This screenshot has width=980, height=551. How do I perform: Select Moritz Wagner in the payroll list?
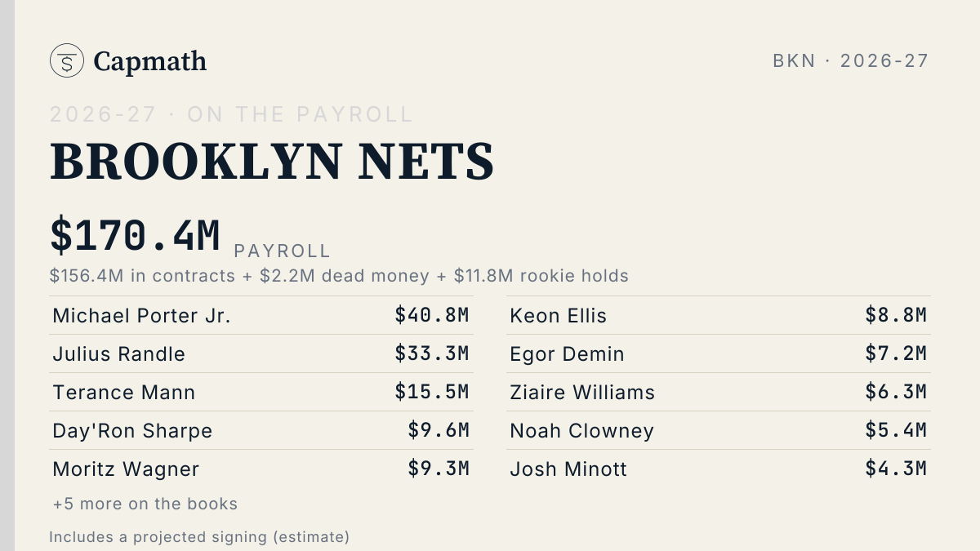coord(126,469)
